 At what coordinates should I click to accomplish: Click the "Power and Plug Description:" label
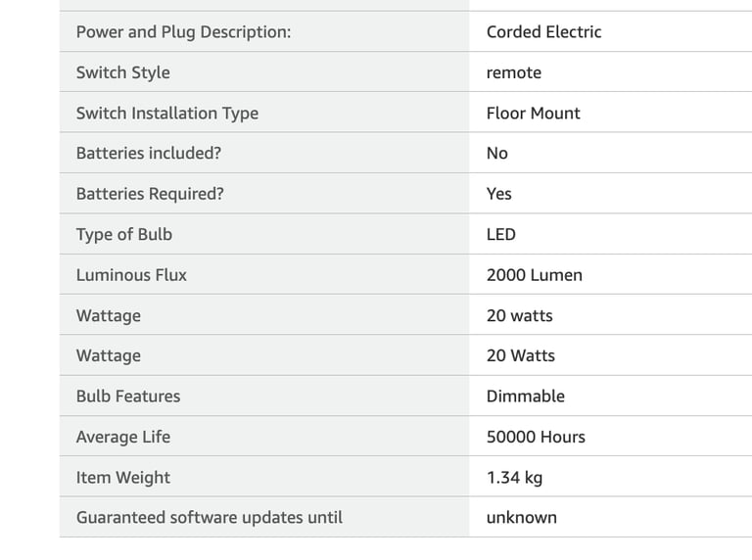tap(183, 31)
